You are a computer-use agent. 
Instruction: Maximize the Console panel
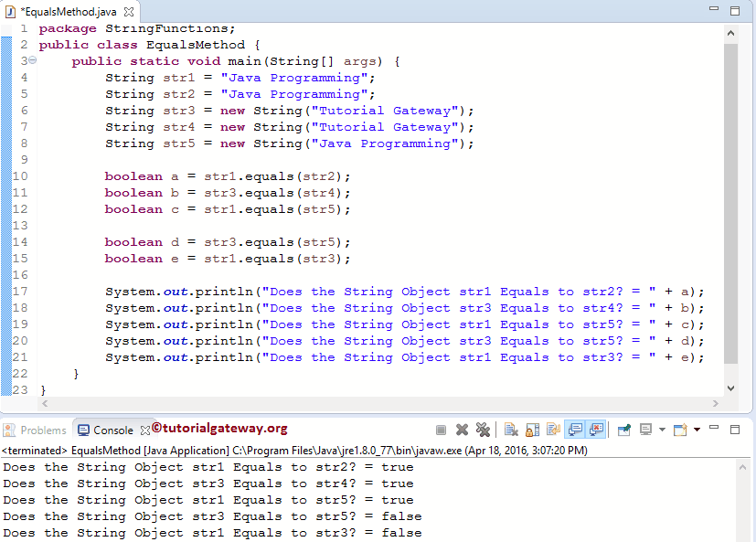coord(735,430)
